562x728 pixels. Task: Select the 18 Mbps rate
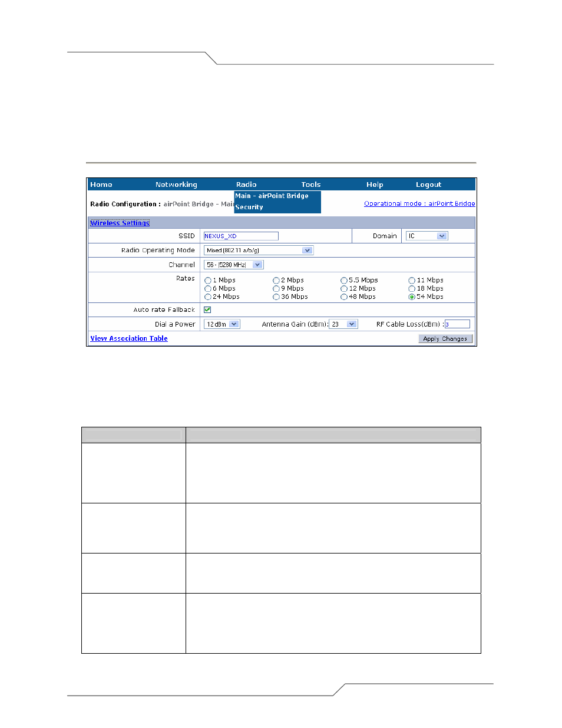click(x=412, y=289)
